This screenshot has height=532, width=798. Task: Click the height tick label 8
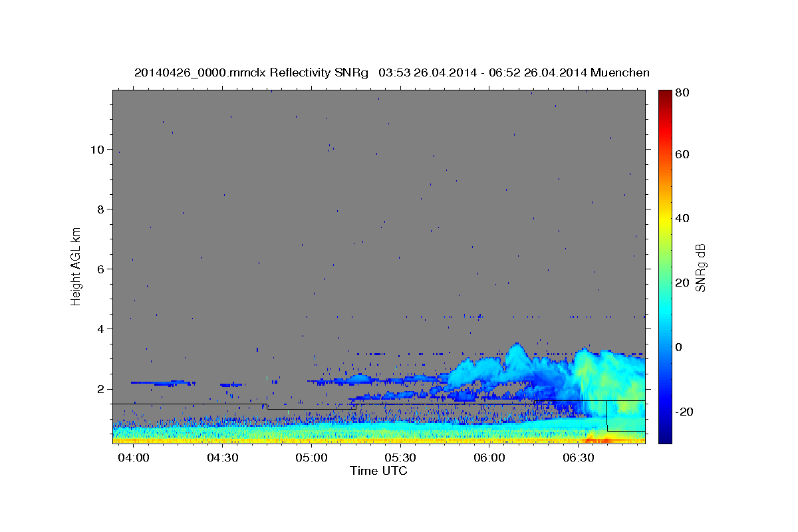click(x=100, y=209)
